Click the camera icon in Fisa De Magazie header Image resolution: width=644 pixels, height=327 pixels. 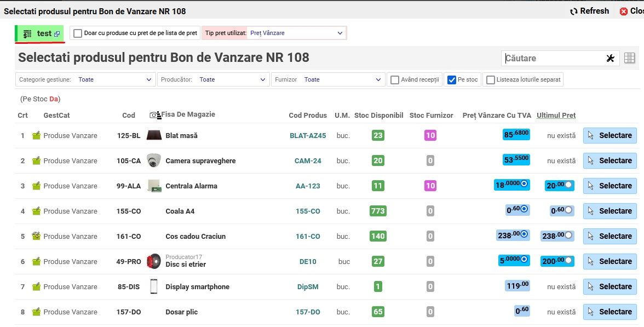click(x=154, y=115)
